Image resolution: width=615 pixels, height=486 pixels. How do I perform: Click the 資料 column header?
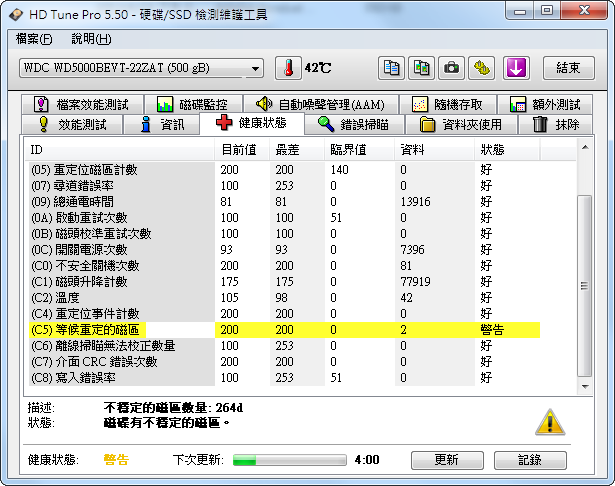point(435,150)
